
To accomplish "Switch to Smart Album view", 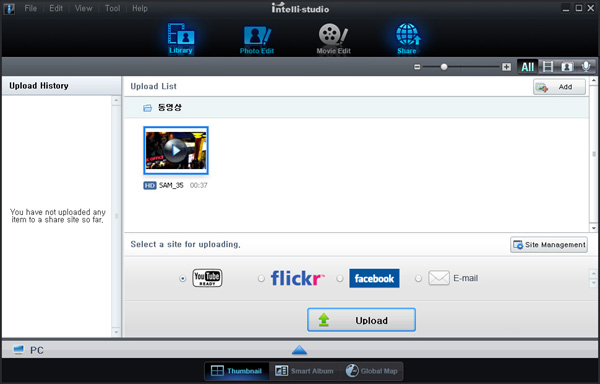I will pyautogui.click(x=304, y=371).
